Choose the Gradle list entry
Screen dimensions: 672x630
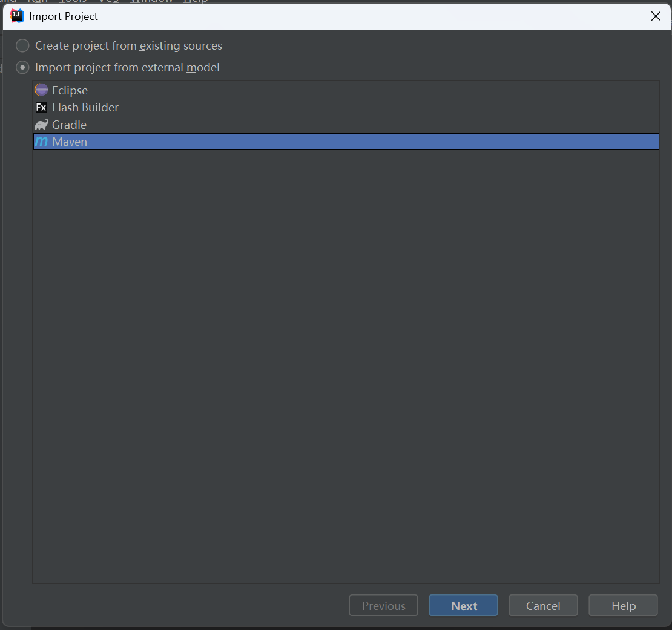346,125
